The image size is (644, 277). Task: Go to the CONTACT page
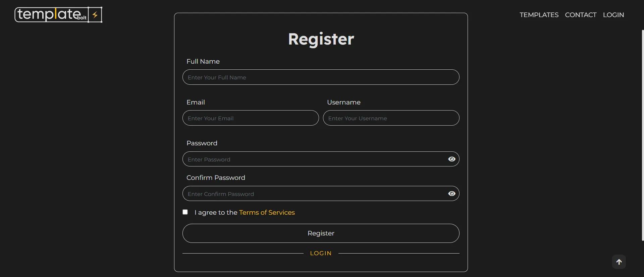(581, 15)
